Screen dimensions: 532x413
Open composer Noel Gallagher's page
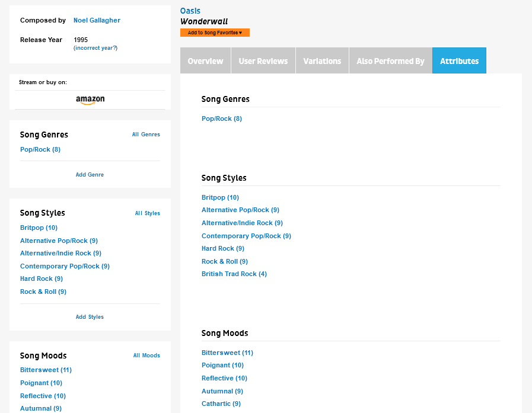[97, 20]
